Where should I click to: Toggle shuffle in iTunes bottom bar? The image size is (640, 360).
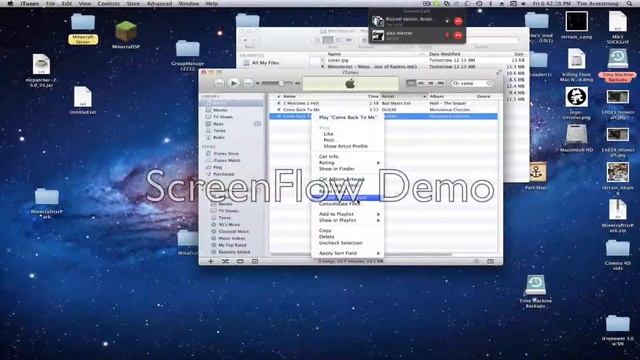pyautogui.click(x=225, y=261)
